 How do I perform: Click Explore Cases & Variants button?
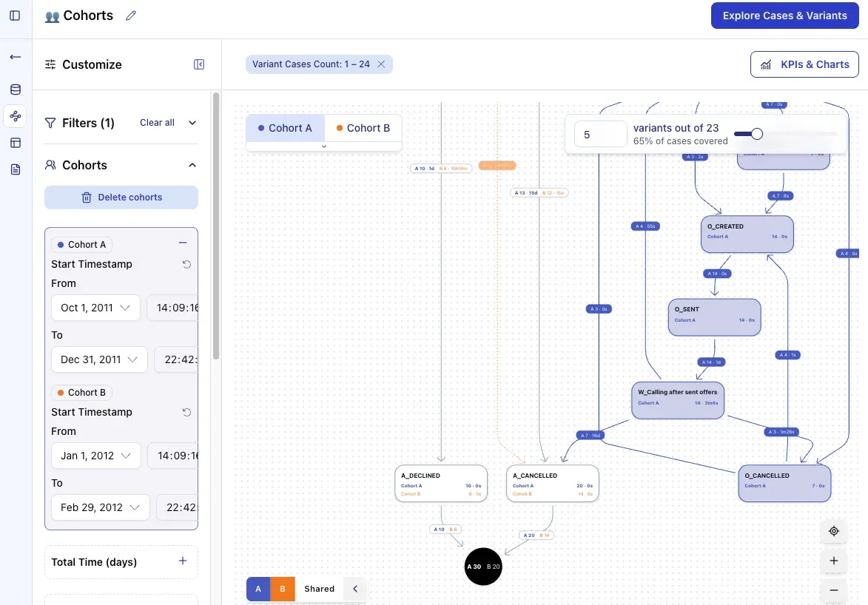[x=785, y=16]
